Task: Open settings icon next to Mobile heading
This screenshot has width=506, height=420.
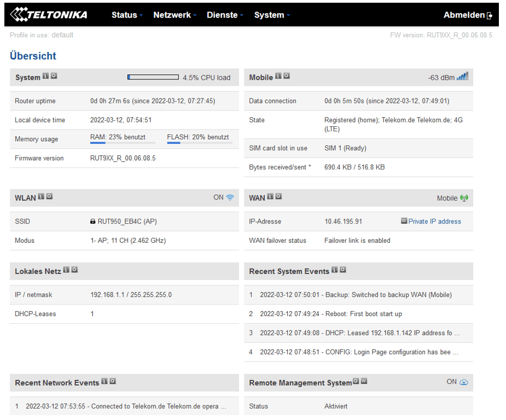Action: [287, 77]
